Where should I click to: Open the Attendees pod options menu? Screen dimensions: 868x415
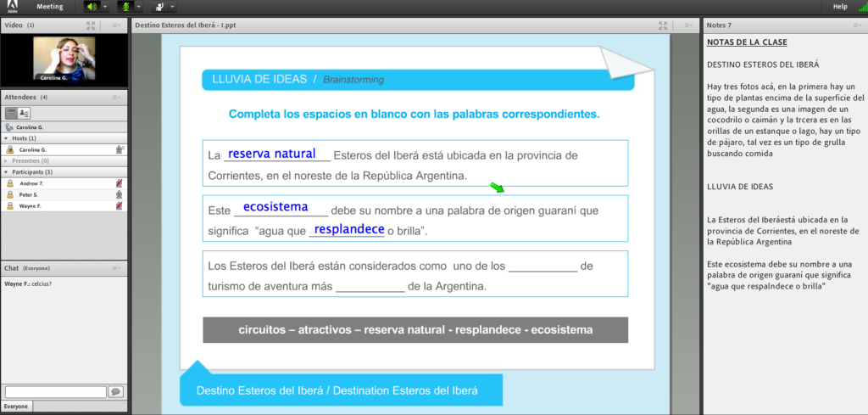(x=117, y=97)
